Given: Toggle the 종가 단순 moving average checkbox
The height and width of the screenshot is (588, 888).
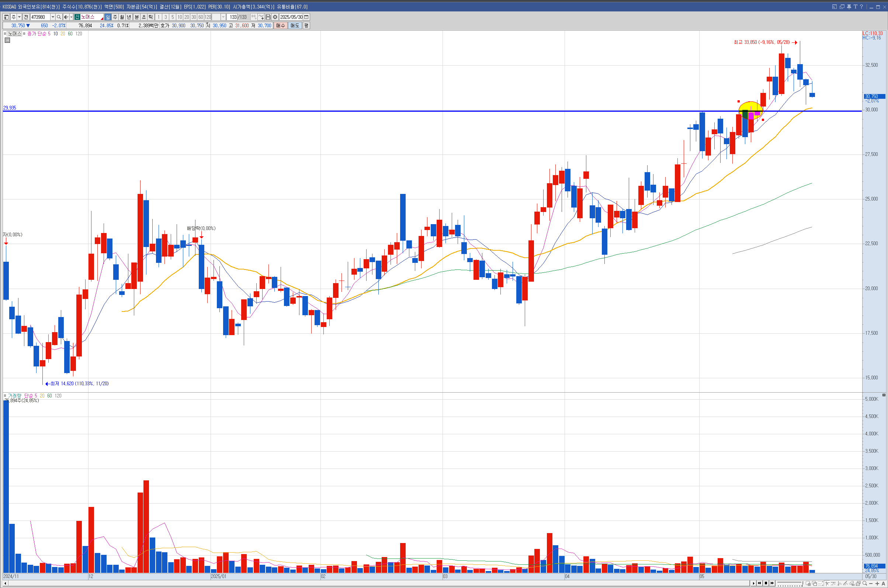Looking at the screenshot, I should [x=24, y=34].
